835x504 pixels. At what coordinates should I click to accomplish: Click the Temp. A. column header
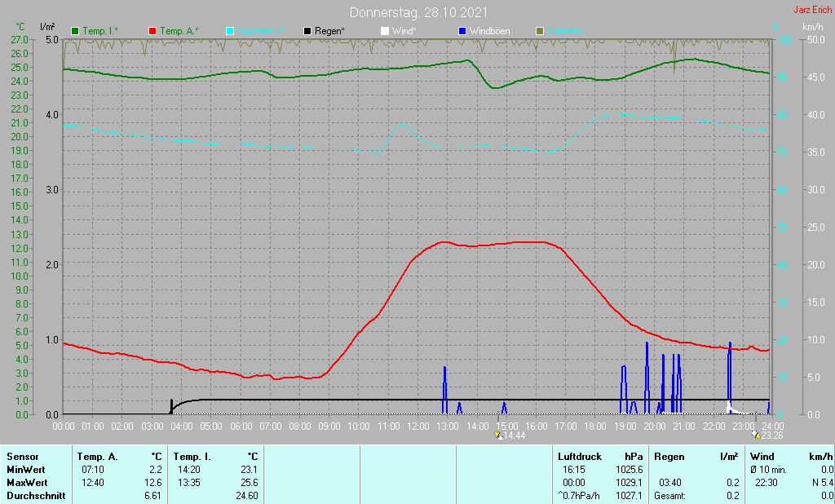click(x=98, y=457)
